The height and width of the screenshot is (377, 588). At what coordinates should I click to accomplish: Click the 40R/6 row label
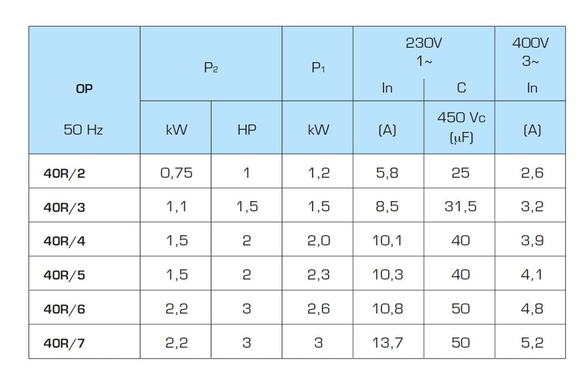65,309
